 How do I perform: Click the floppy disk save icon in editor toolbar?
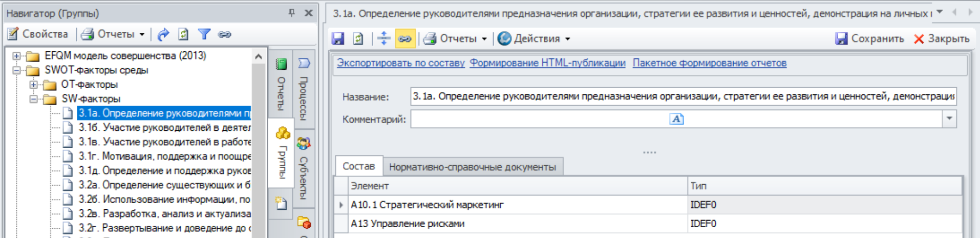(338, 38)
